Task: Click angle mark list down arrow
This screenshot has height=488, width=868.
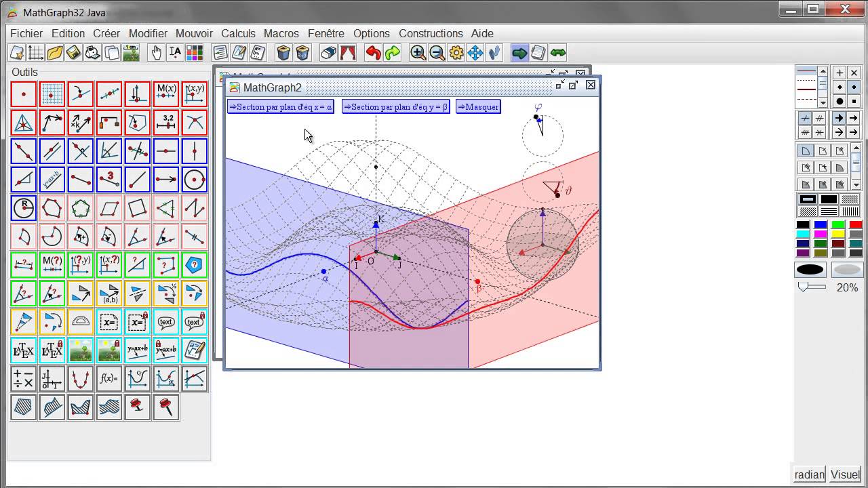Action: 856,184
